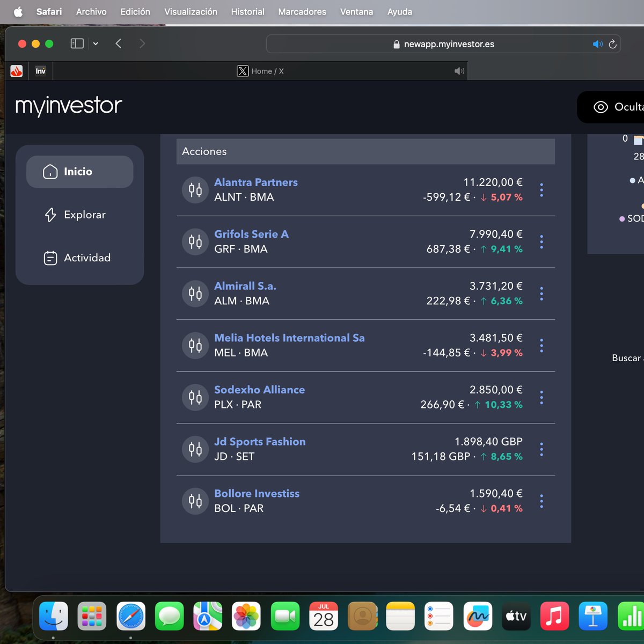The width and height of the screenshot is (644, 644).
Task: Open the Archivo menu
Action: [91, 12]
